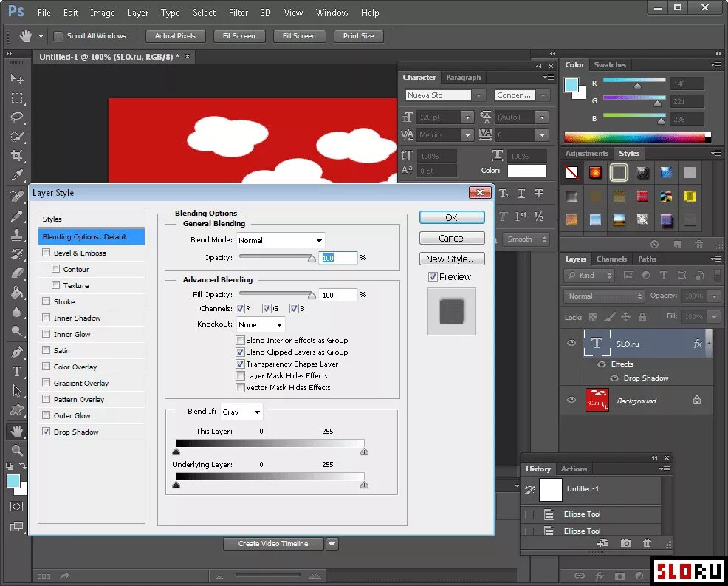
Task: Open the Smooth anti-aliasing dropdown
Action: click(526, 239)
